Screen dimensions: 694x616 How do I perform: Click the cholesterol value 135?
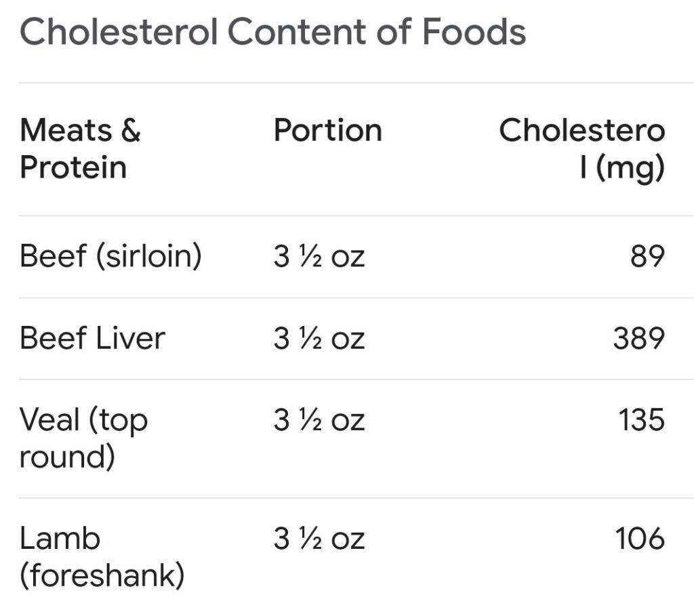tap(640, 421)
